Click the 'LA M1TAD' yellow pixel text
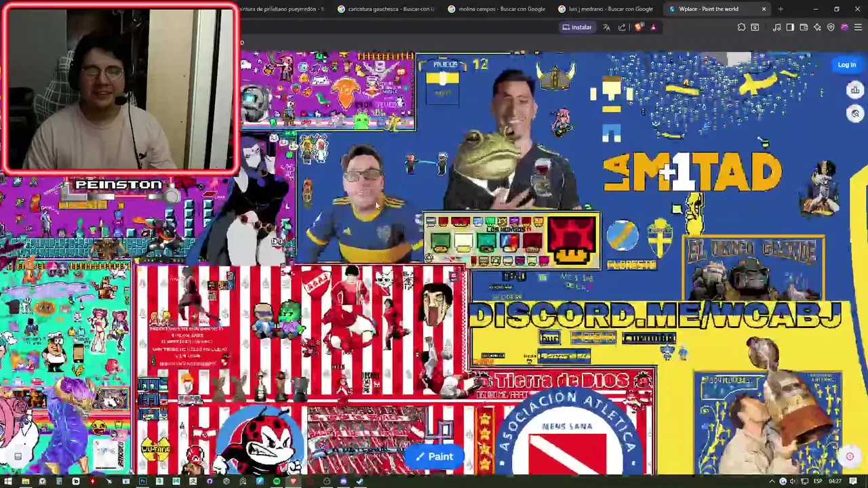 click(692, 172)
